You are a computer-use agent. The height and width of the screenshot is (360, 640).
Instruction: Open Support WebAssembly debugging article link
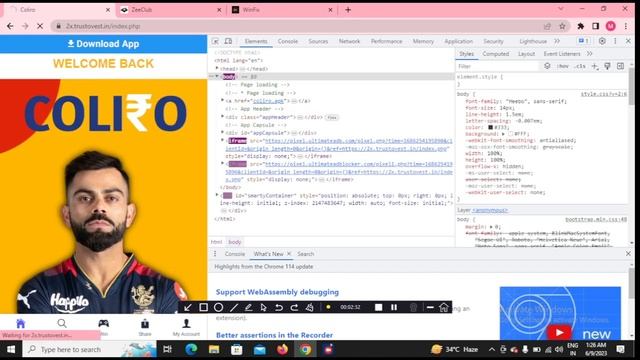click(x=277, y=292)
